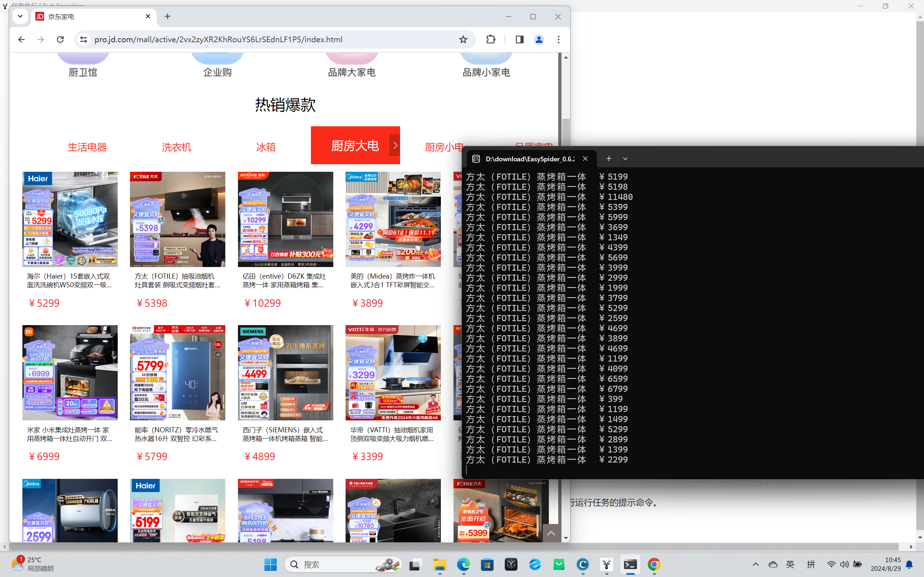Image resolution: width=924 pixels, height=577 pixels.
Task: Click 能率（NORITZ）零冷水 product title
Action: coord(177,434)
